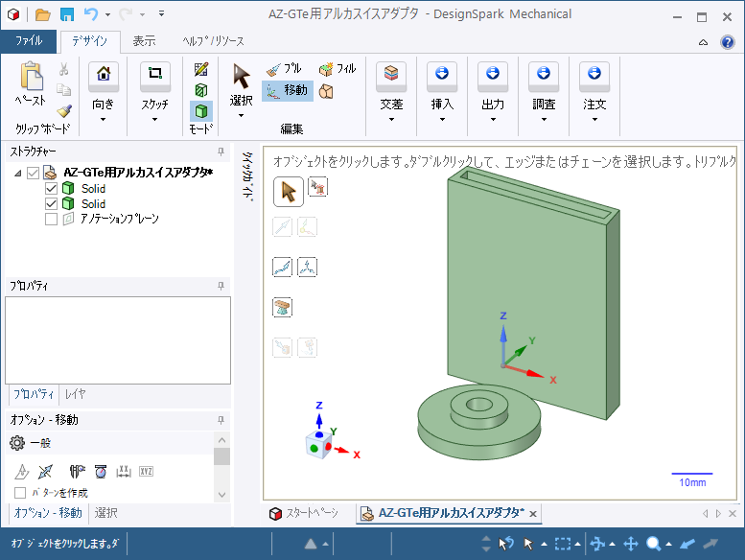Viewport: 745px width, 560px height.
Task: Click the spin/orbit view icon in status bar
Action: 597,544
